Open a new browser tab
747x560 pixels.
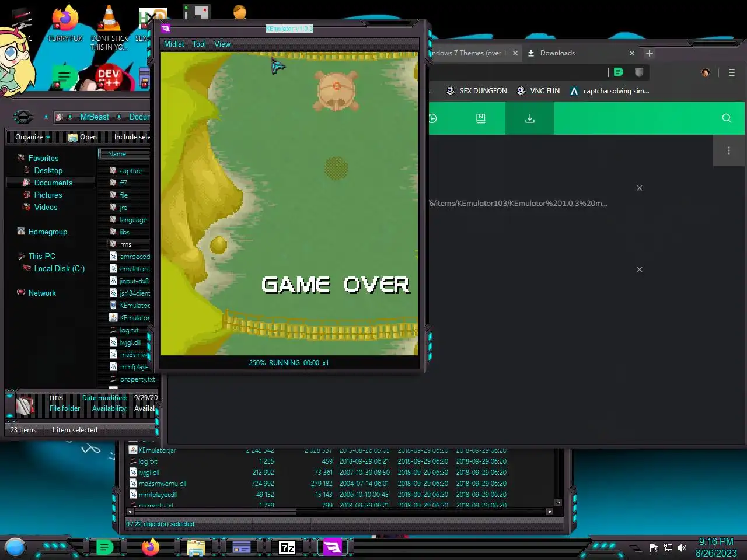pyautogui.click(x=649, y=53)
